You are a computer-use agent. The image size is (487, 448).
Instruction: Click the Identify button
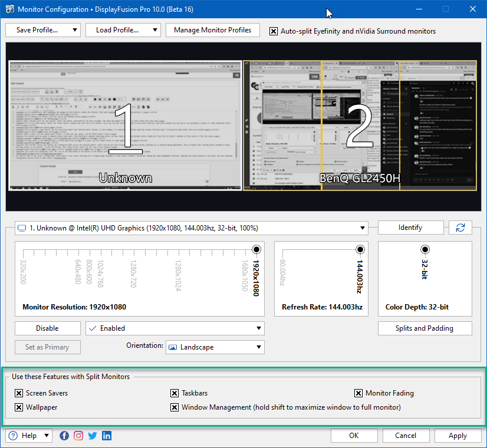pos(410,228)
